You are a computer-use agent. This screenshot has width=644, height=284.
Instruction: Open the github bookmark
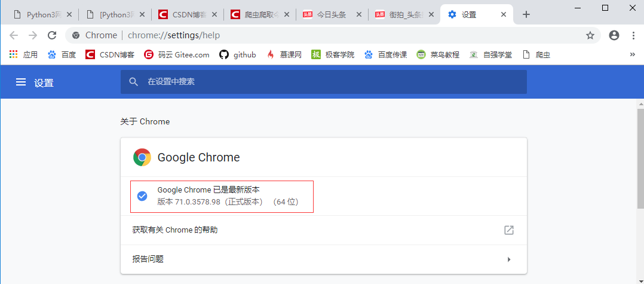click(238, 54)
